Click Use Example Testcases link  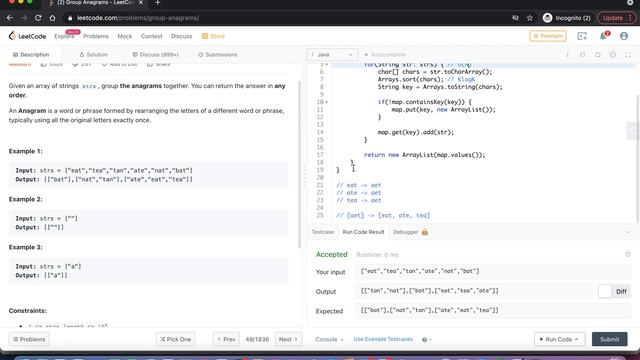383,340
